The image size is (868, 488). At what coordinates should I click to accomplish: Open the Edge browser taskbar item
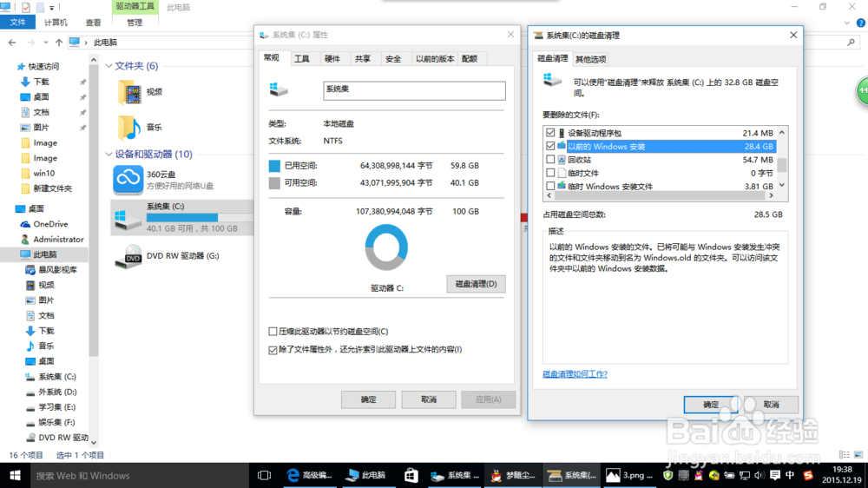[x=309, y=475]
